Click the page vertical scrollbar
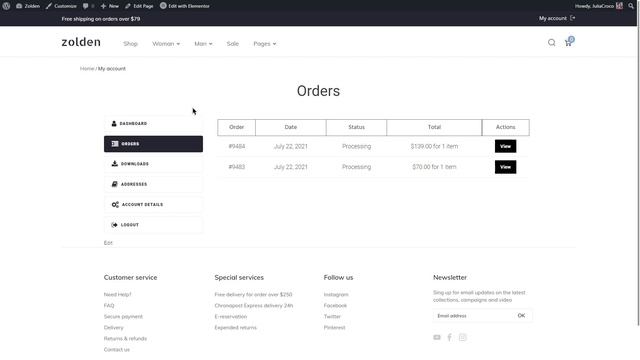 [x=638, y=163]
